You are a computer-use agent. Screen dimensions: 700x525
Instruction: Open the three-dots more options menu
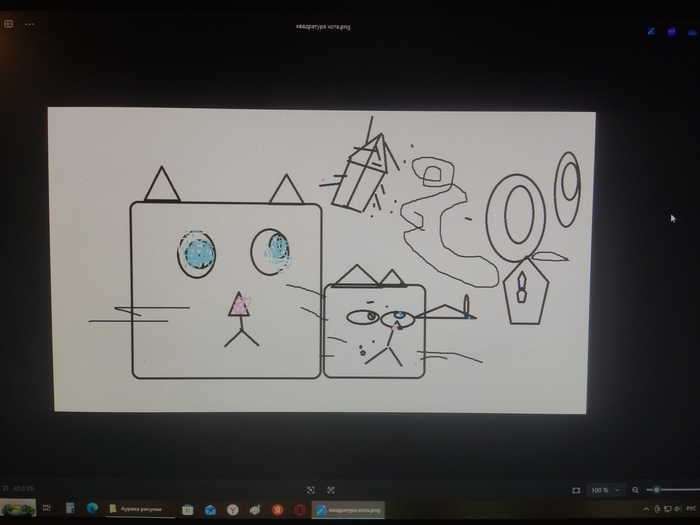(29, 24)
